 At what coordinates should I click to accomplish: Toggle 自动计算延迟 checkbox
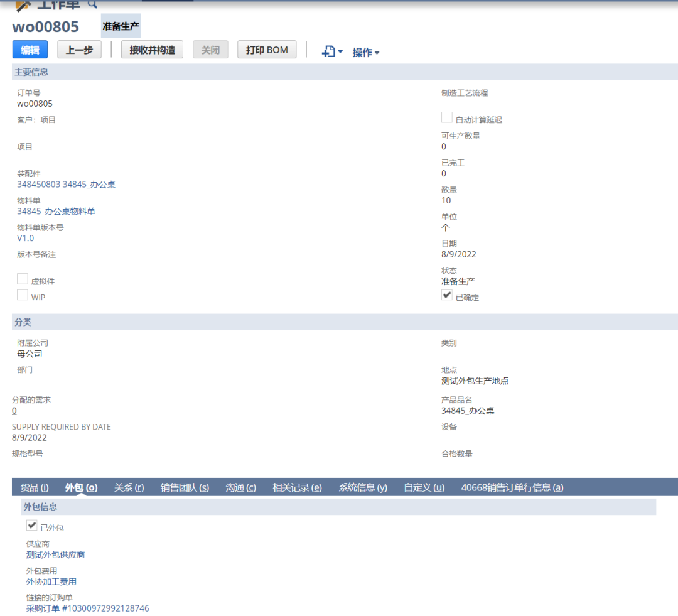(447, 117)
